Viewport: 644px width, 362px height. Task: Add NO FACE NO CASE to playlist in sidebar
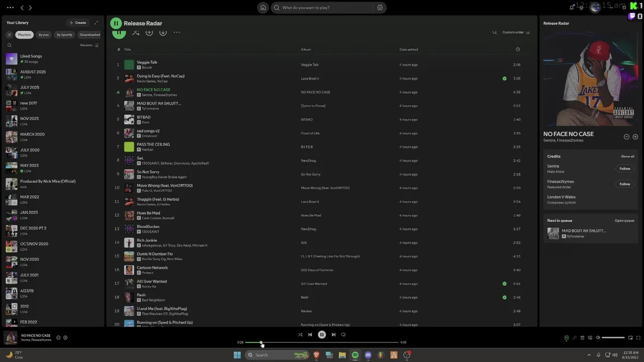pyautogui.click(x=635, y=137)
